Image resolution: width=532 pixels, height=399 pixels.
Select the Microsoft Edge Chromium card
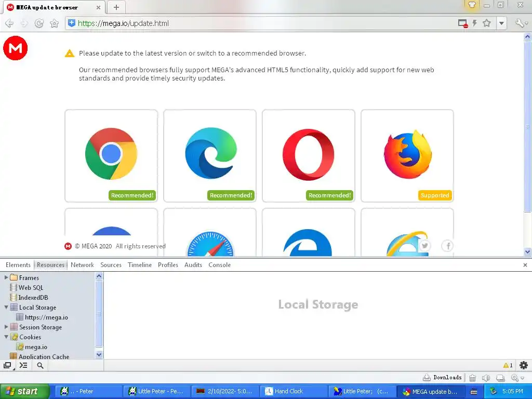(x=210, y=156)
